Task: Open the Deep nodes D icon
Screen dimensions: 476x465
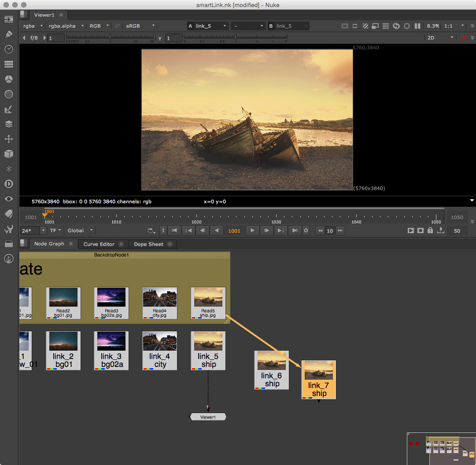Action: (x=8, y=184)
